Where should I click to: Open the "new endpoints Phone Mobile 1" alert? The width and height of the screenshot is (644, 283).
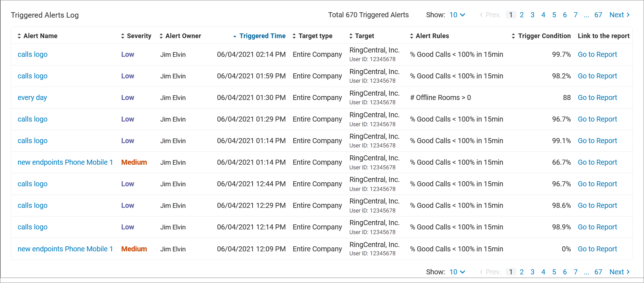65,162
